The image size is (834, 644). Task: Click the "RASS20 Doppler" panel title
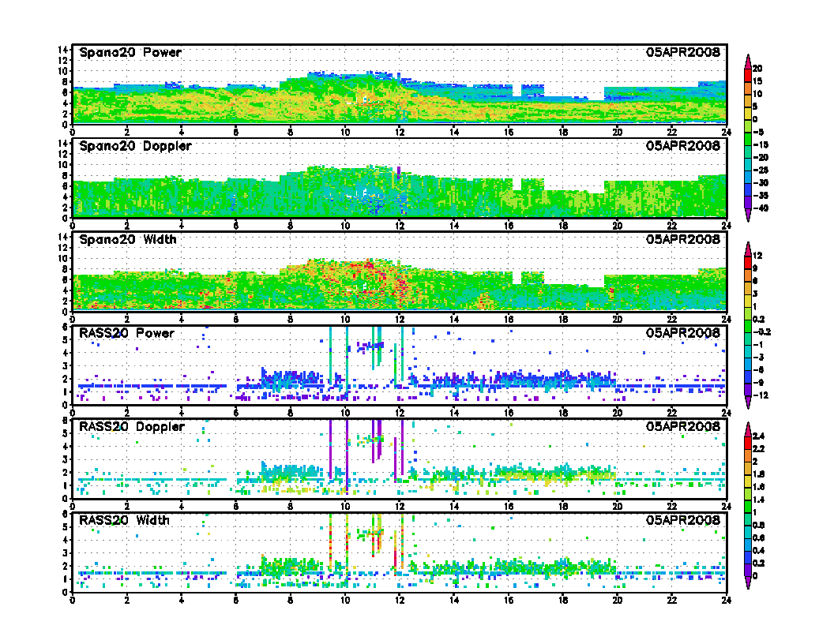point(131,426)
